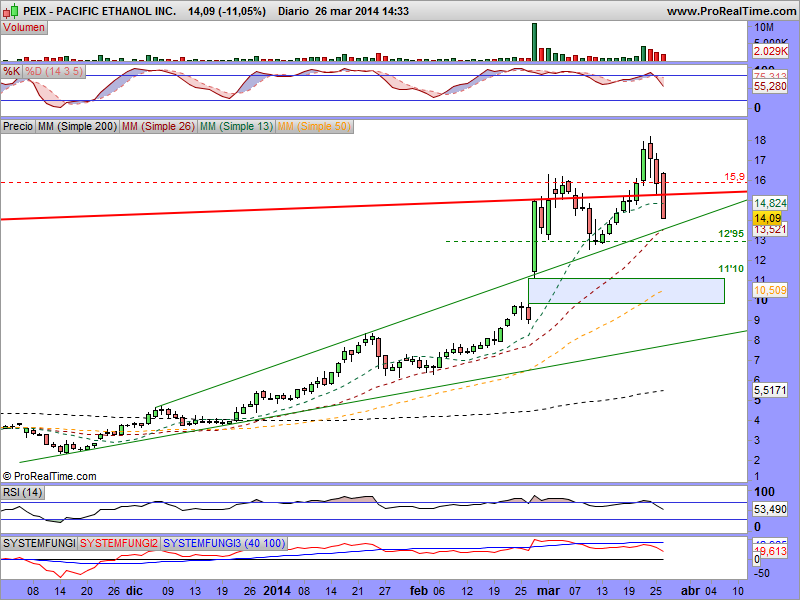
Task: Click the 26 mar 2014 14:33 timestamp
Action: click(x=362, y=11)
